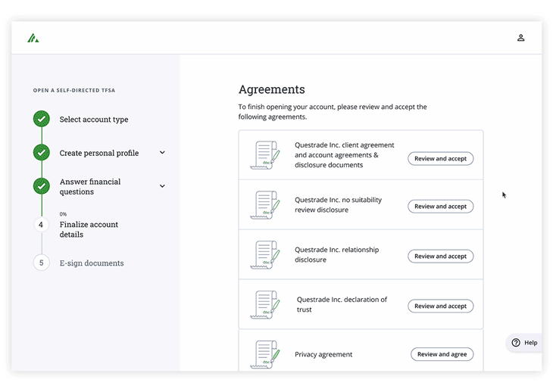The image size is (553, 392).
Task: Click 'To finish opening your account' instruction text
Action: tap(333, 112)
